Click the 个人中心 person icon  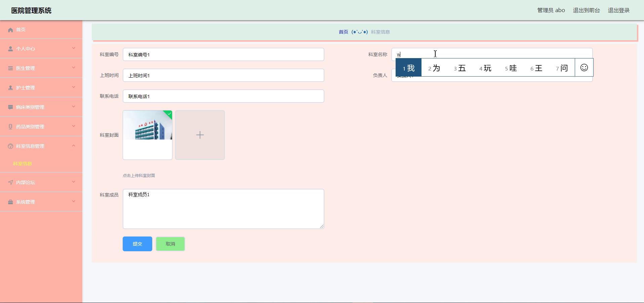point(10,49)
